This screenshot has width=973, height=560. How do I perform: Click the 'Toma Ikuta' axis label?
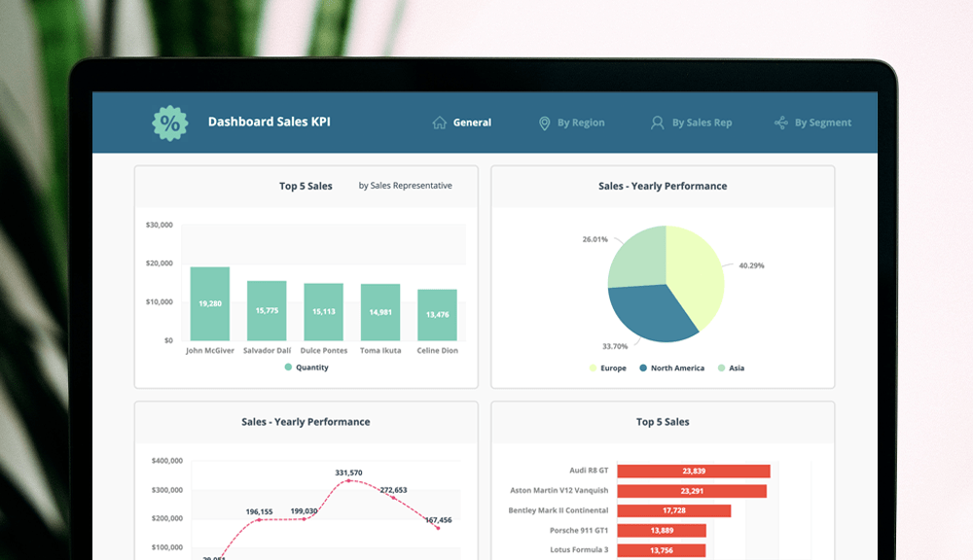(x=380, y=350)
